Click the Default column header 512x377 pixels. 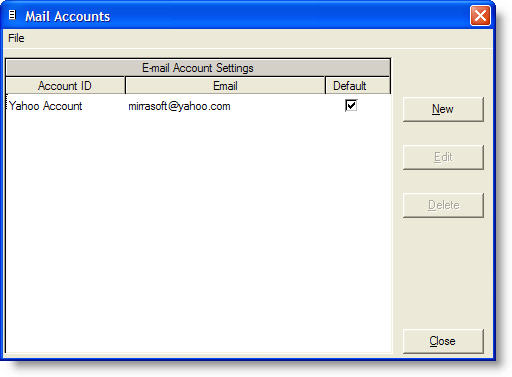[357, 86]
